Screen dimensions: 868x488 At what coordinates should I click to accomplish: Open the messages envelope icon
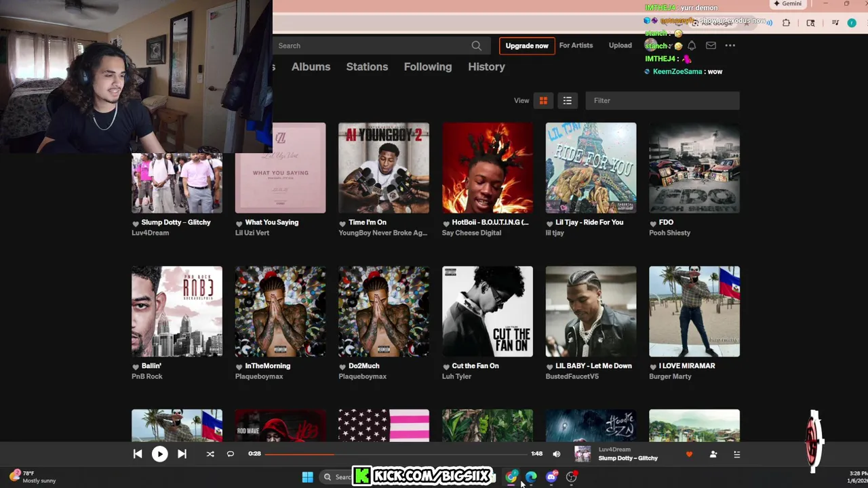click(711, 45)
